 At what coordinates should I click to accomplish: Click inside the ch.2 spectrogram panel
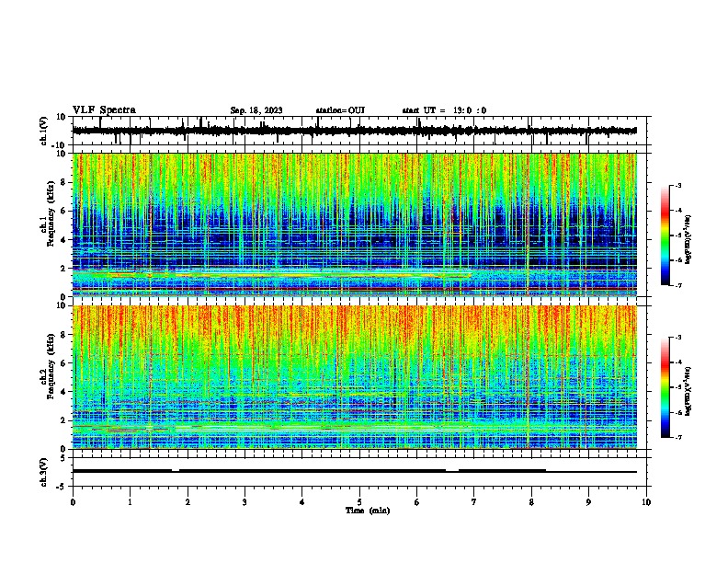click(355, 377)
